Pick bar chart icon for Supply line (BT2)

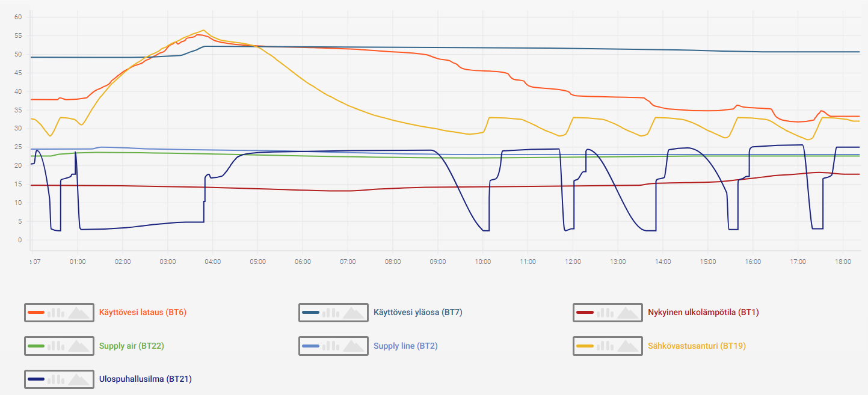(330, 346)
